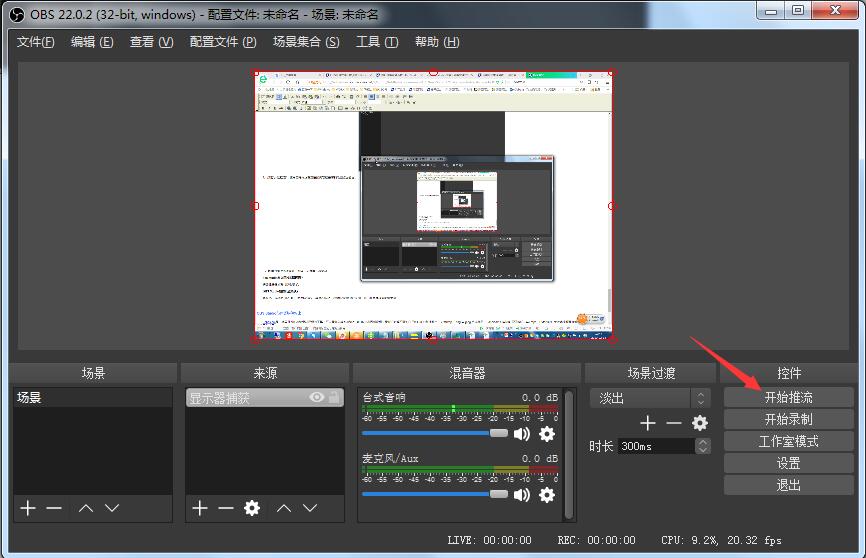Add a scene transition with plus icon

pos(648,423)
